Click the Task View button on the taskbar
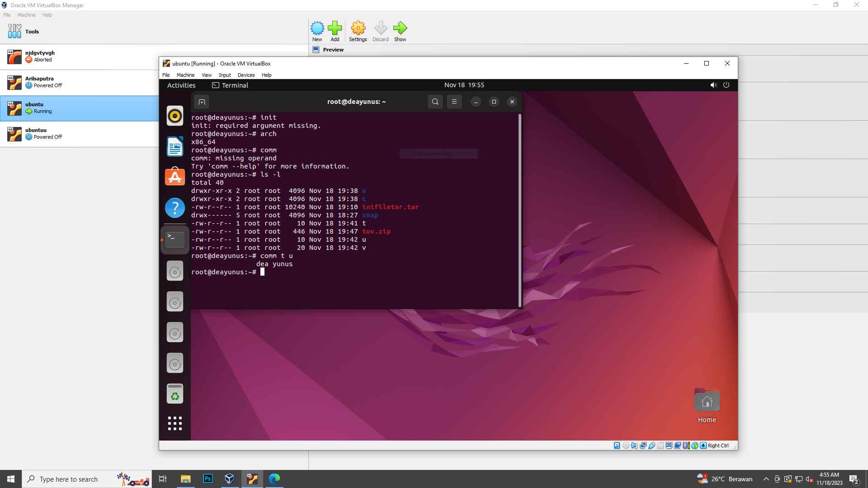This screenshot has height=488, width=868. coord(163,479)
